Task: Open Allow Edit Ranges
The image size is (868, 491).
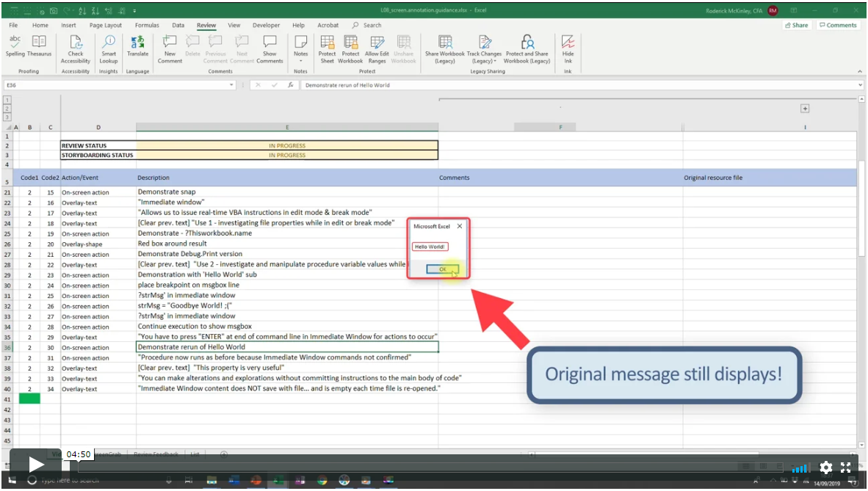Action: pos(377,49)
